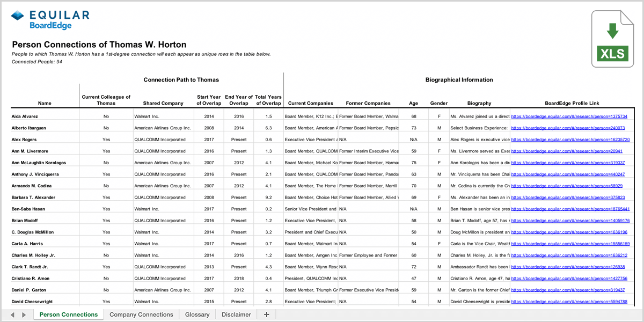Click the Name column header
Image resolution: width=644 pixels, height=322 pixels.
coord(45,103)
